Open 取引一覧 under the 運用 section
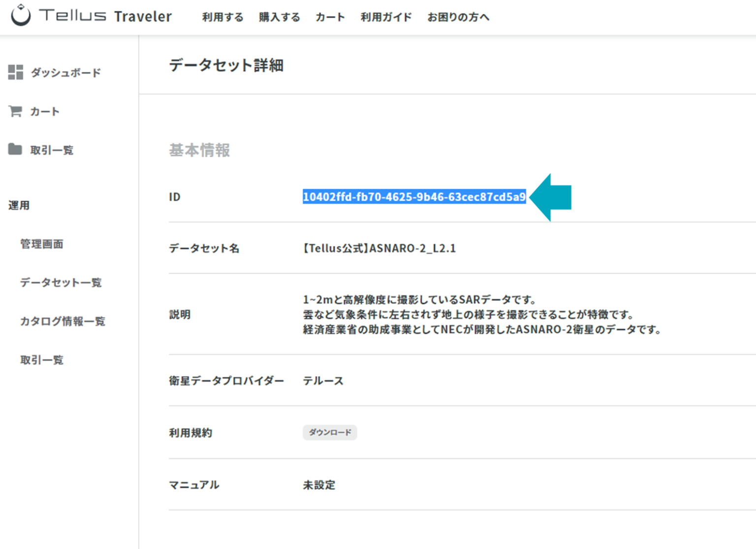This screenshot has height=549, width=756. click(42, 360)
